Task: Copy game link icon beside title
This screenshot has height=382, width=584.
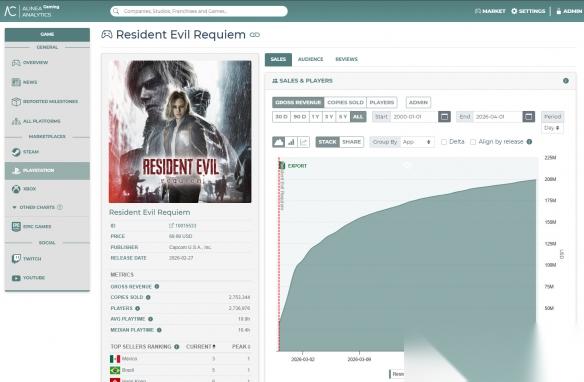Action: (x=255, y=35)
